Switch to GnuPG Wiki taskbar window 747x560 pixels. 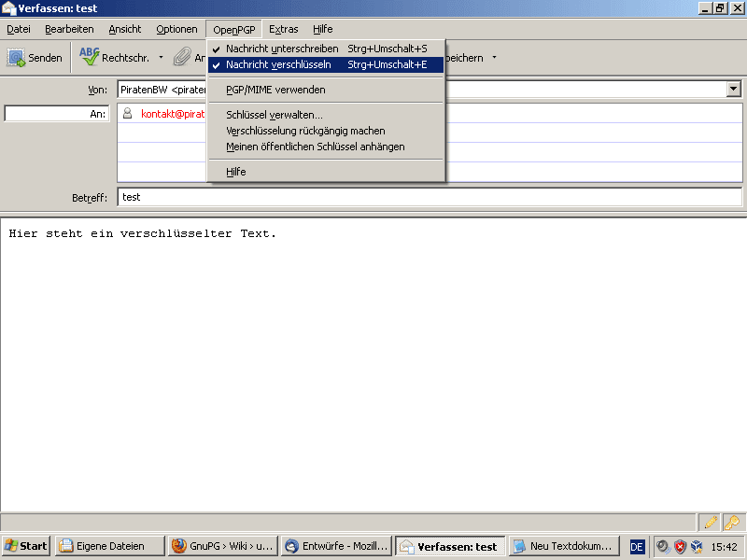(x=222, y=546)
